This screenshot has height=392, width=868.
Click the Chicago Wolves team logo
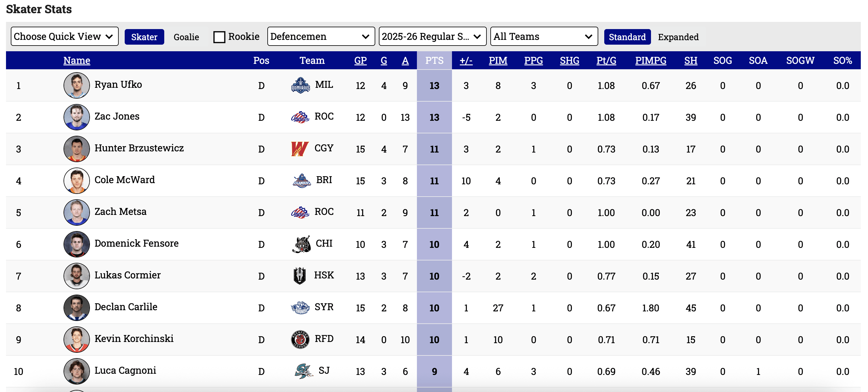point(301,244)
